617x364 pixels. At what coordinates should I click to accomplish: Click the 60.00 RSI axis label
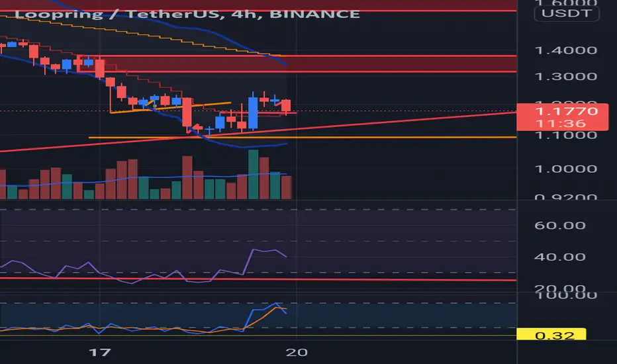pos(560,226)
